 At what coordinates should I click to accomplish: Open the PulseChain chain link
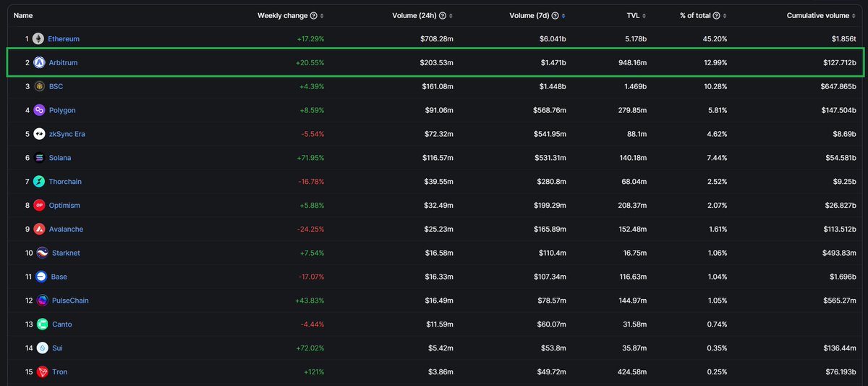tap(70, 301)
